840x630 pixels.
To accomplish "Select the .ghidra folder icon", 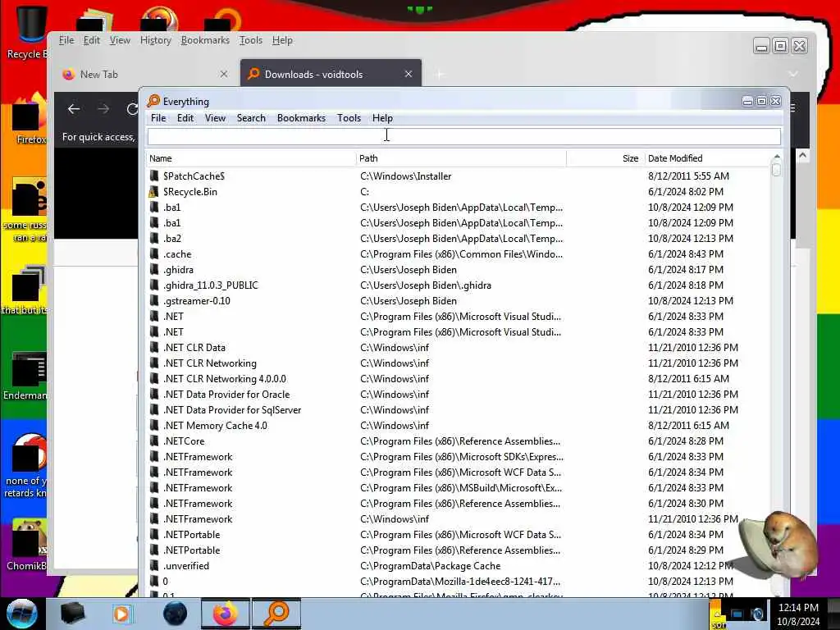I will coord(154,269).
